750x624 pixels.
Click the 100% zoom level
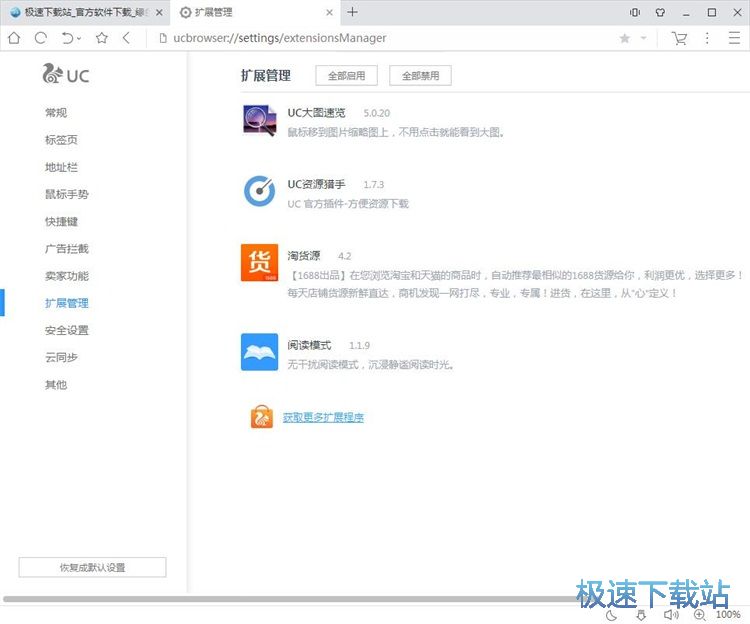coord(728,614)
